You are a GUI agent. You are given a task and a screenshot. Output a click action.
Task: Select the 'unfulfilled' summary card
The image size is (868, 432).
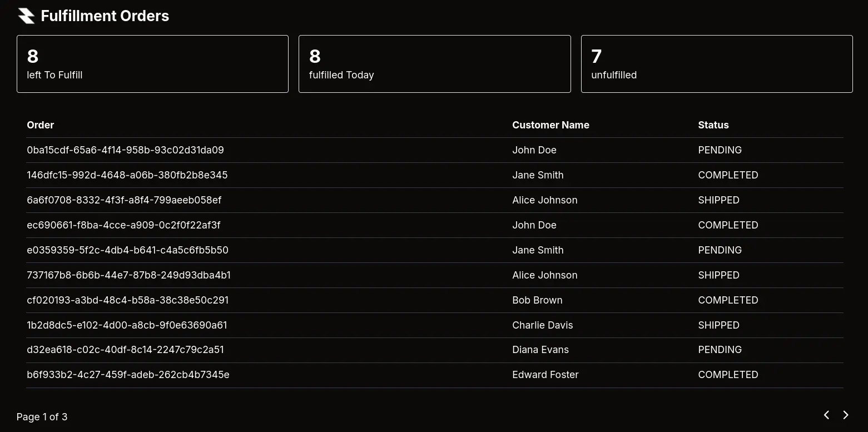716,64
